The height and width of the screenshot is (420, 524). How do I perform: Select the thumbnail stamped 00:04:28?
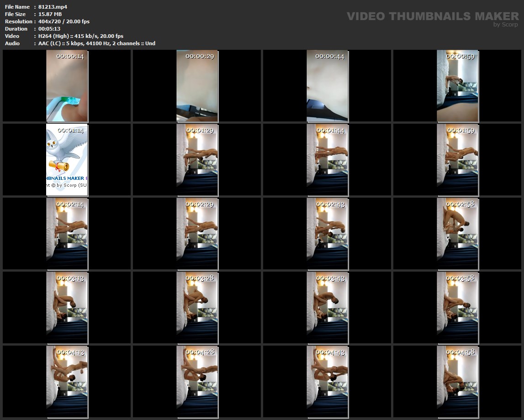tap(197, 382)
